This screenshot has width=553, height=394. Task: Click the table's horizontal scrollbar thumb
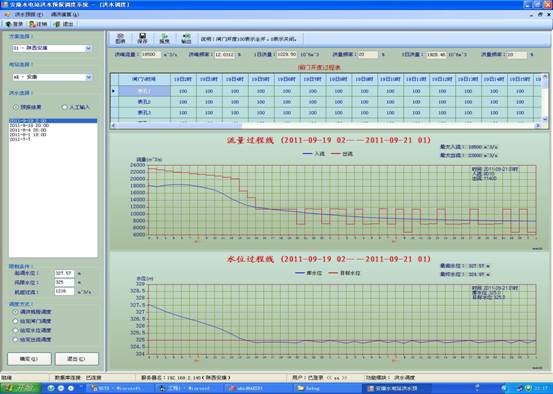[x=179, y=125]
